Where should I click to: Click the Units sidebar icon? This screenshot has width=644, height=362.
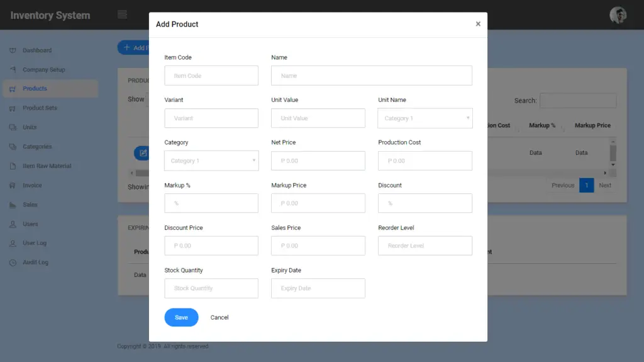(x=13, y=128)
